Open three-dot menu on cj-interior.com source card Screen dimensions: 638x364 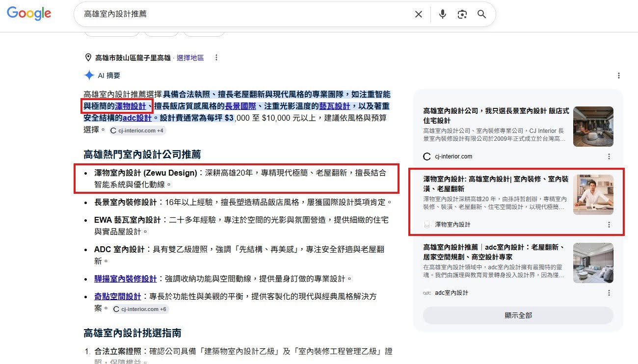click(x=609, y=156)
